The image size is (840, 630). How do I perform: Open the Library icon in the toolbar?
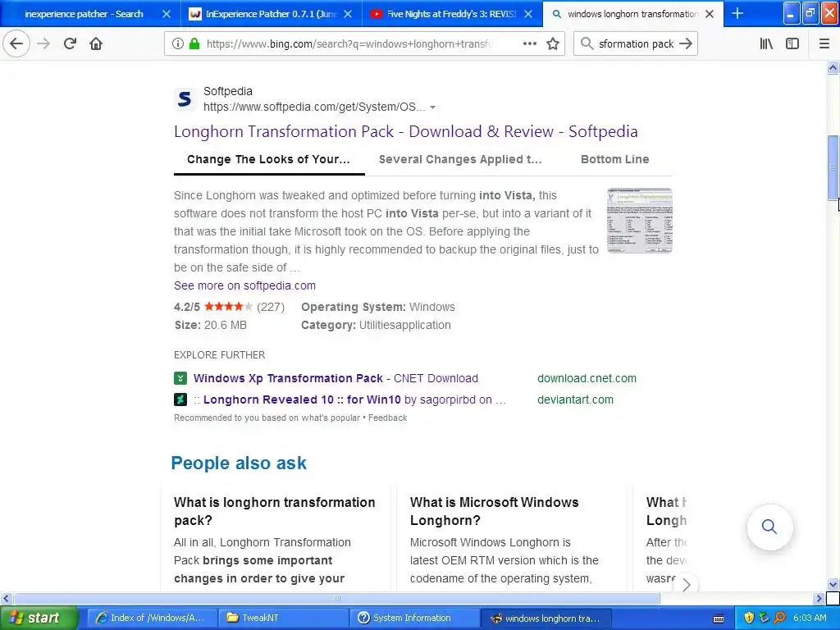coord(766,43)
